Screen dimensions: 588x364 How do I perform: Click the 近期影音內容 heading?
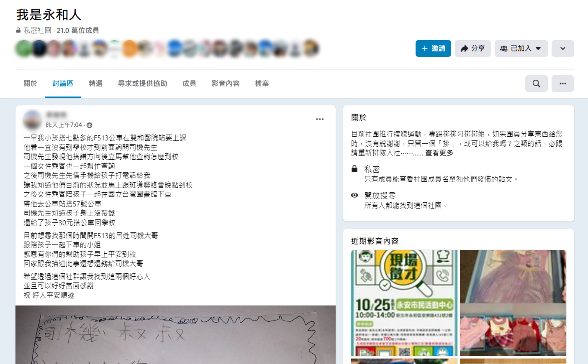[375, 241]
